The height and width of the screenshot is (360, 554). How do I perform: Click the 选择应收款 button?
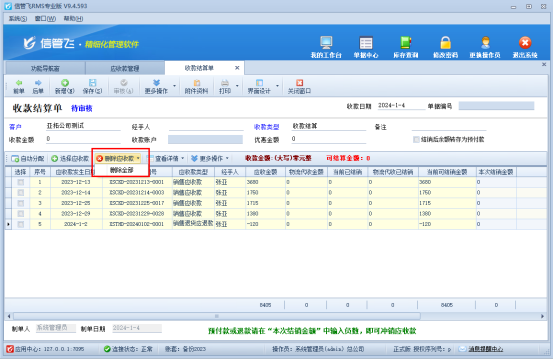coord(70,159)
